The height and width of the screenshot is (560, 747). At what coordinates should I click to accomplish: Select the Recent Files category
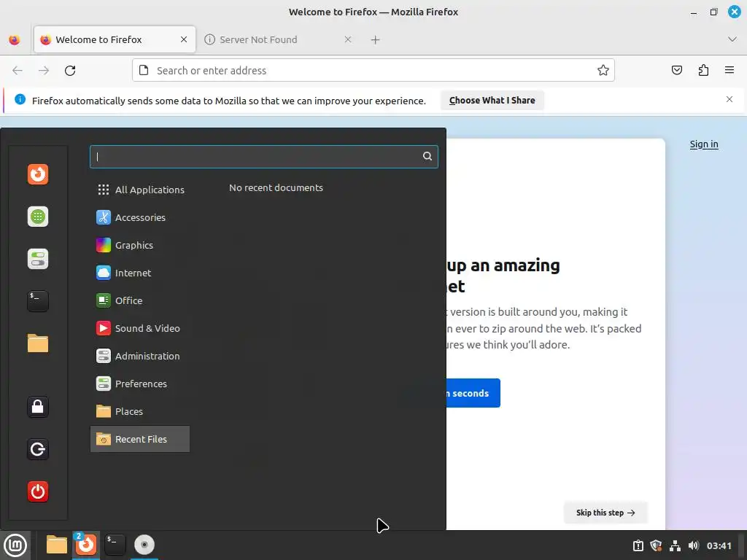coord(141,439)
